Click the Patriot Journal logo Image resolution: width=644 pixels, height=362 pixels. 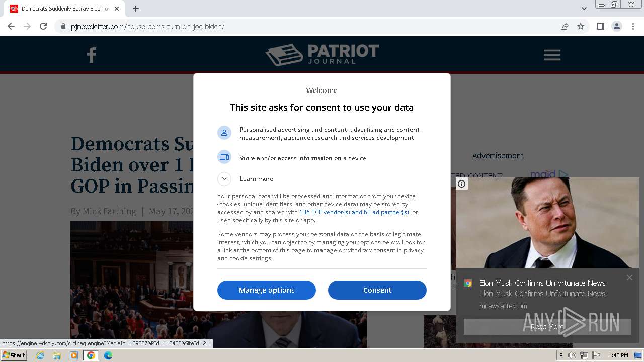322,55
